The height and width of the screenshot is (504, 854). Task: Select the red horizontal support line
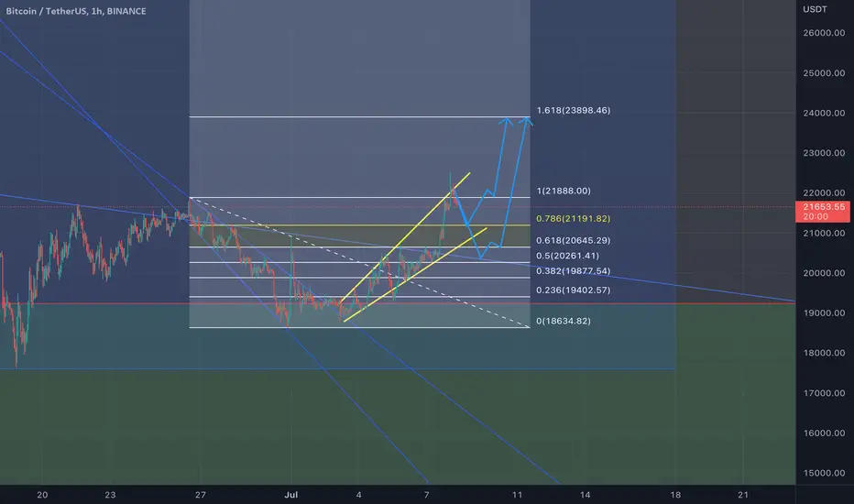(x=398, y=303)
